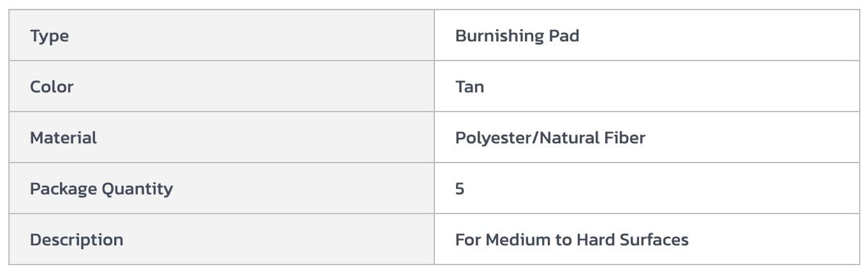Click the word "Pad" in the Type value

[x=563, y=36]
